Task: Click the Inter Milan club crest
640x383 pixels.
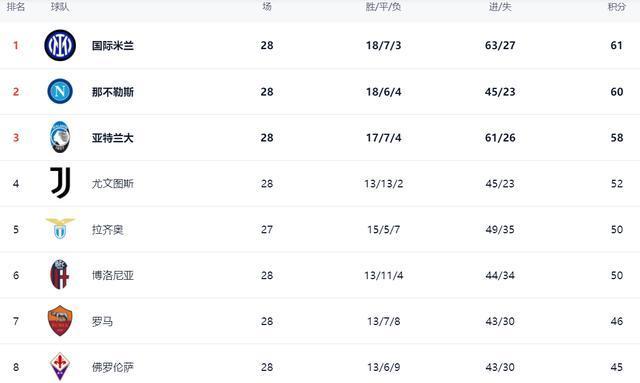Action: 60,45
